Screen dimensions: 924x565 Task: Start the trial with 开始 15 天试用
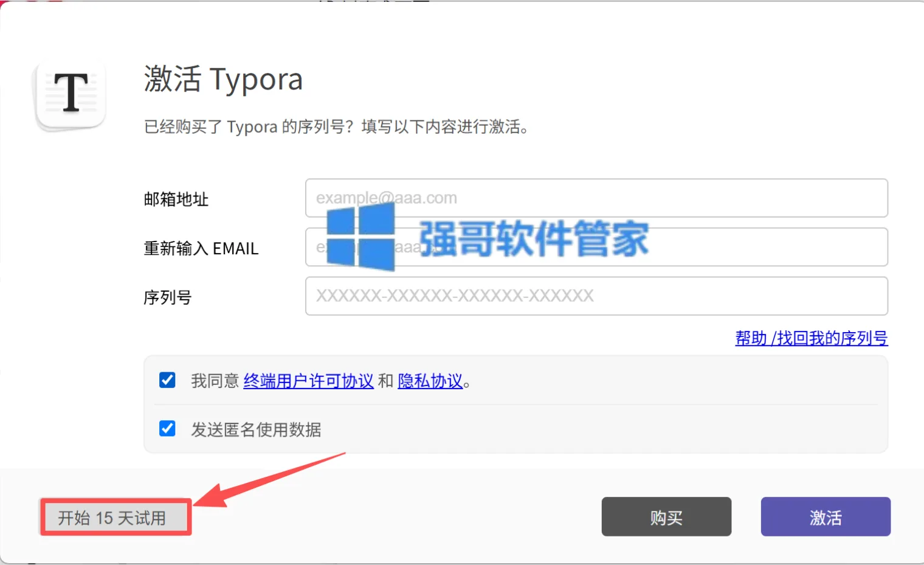[x=115, y=518]
